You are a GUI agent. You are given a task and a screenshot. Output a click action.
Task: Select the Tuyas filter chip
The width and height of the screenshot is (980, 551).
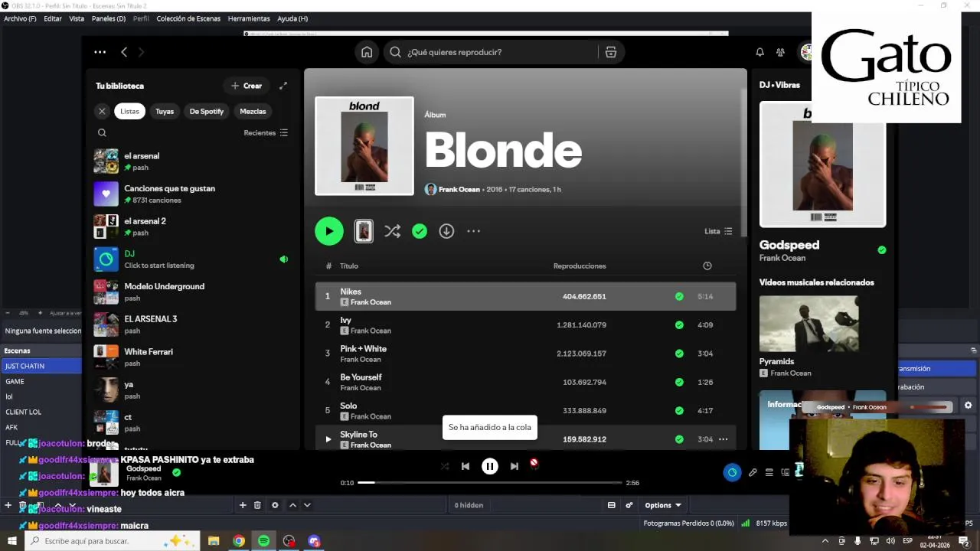click(165, 111)
